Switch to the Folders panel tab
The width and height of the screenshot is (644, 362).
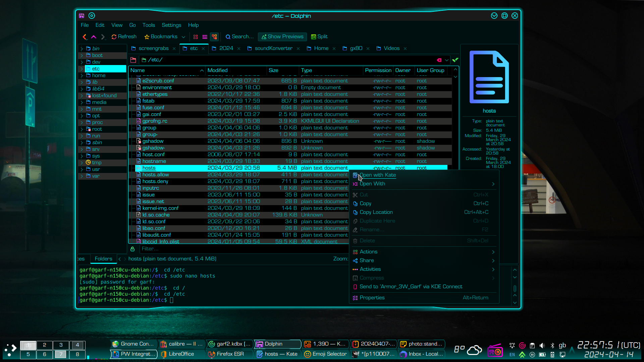point(103,259)
